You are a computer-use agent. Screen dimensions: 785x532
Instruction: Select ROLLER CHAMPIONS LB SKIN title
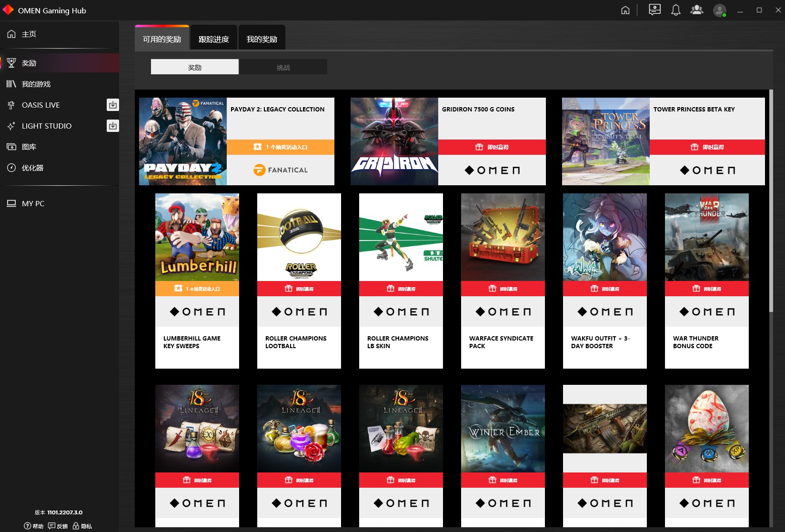click(398, 342)
